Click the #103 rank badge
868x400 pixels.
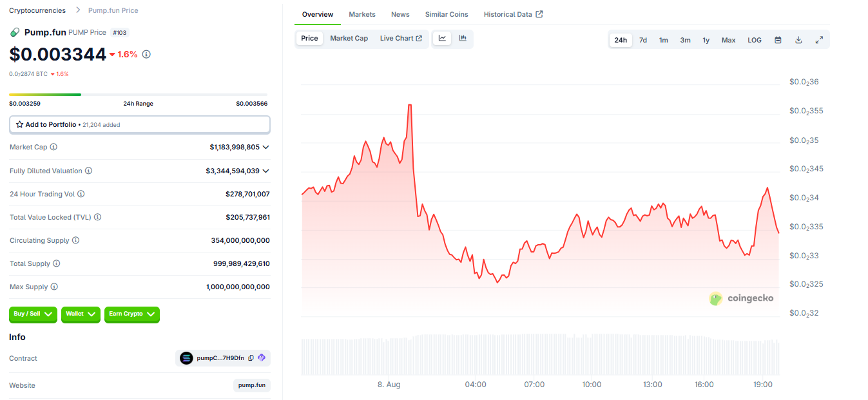[119, 32]
